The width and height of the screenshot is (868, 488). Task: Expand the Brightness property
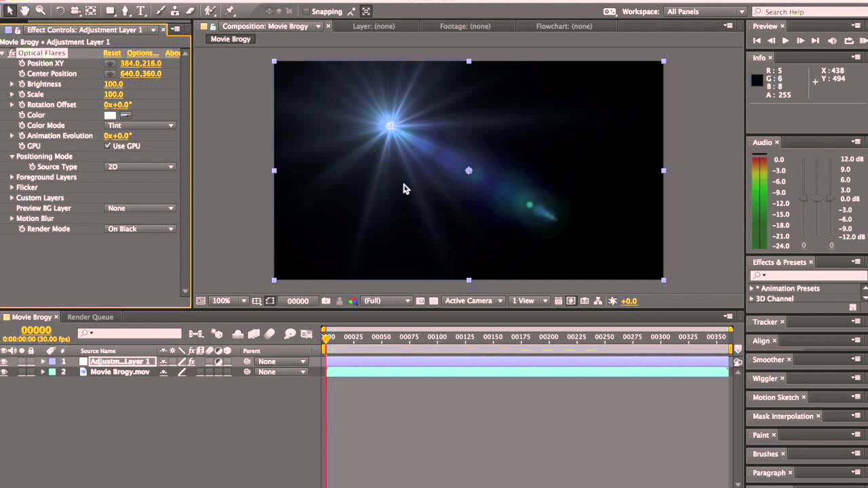(x=12, y=84)
